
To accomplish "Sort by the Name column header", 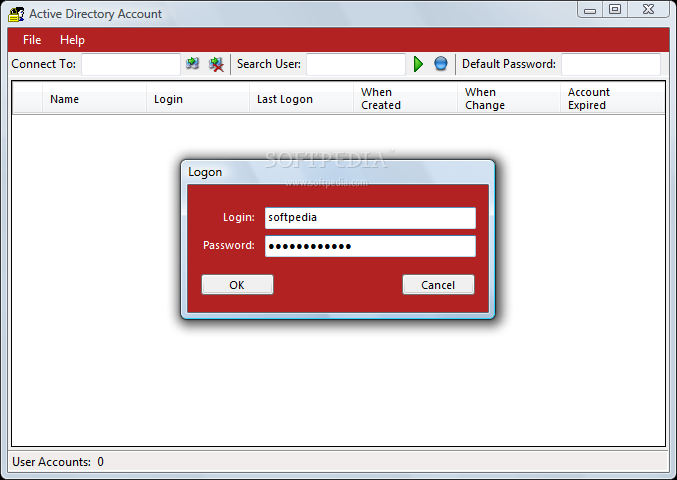I will click(94, 99).
